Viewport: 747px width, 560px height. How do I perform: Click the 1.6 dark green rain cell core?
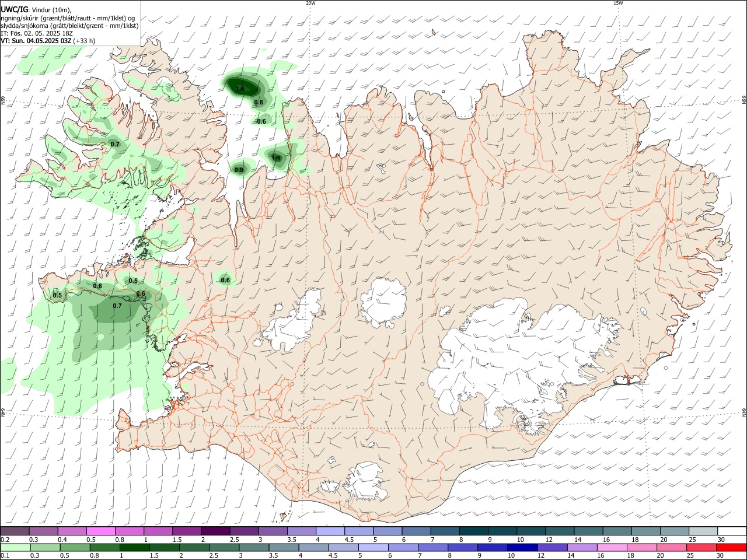pyautogui.click(x=242, y=87)
